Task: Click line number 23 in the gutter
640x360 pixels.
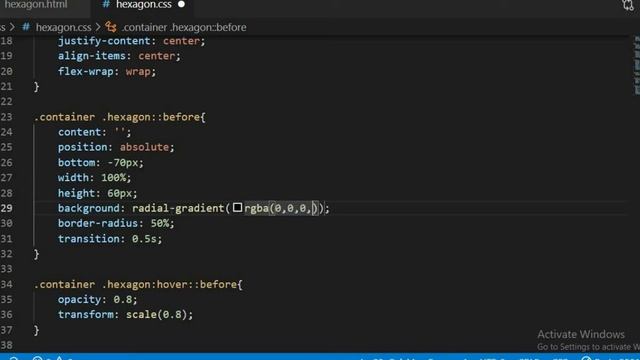Action: click(x=7, y=117)
